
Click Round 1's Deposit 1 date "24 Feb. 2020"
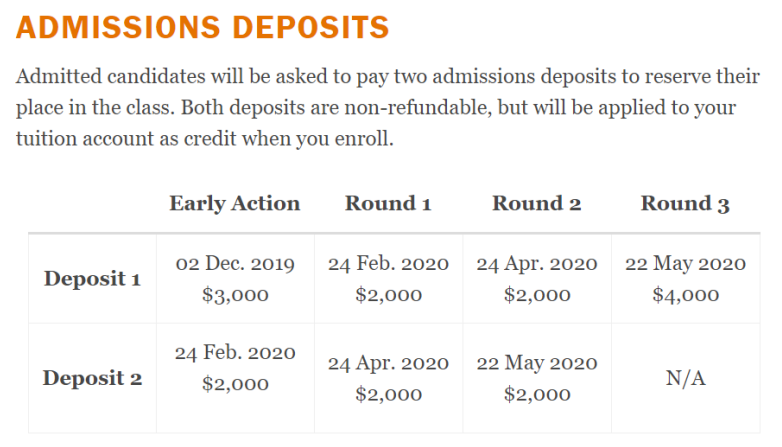388,264
